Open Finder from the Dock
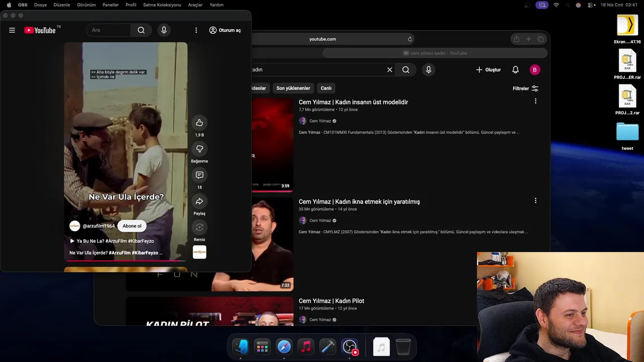The width and height of the screenshot is (644, 362). click(240, 347)
